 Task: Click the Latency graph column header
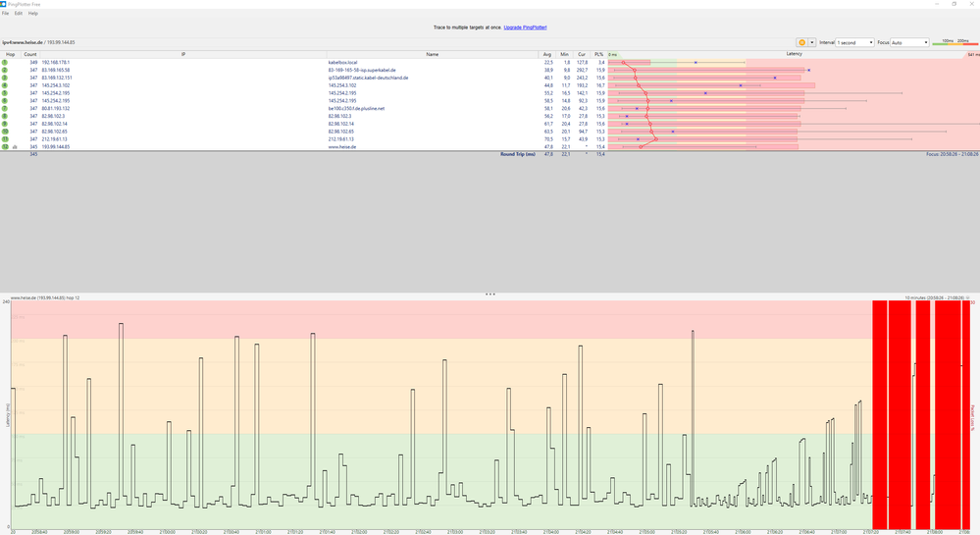pos(794,54)
